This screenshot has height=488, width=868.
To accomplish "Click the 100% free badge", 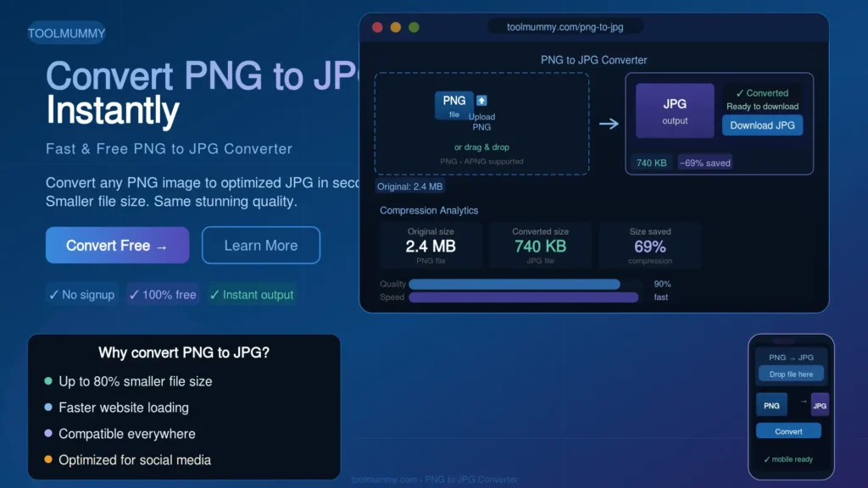I will [x=163, y=295].
